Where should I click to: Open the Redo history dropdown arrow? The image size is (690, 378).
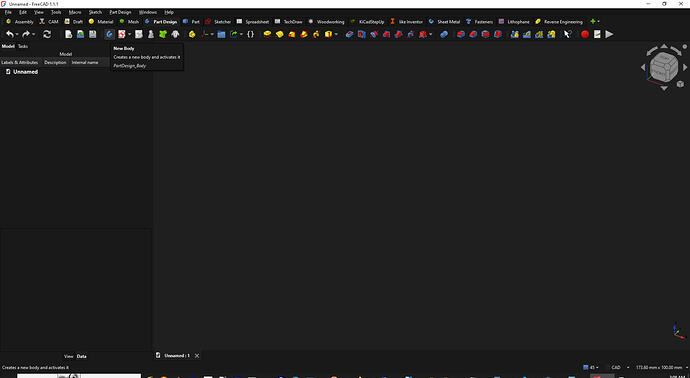pyautogui.click(x=33, y=34)
